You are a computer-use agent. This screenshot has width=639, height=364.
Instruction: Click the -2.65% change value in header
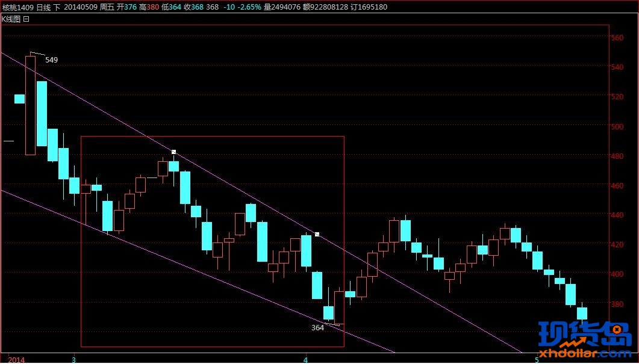(x=249, y=7)
